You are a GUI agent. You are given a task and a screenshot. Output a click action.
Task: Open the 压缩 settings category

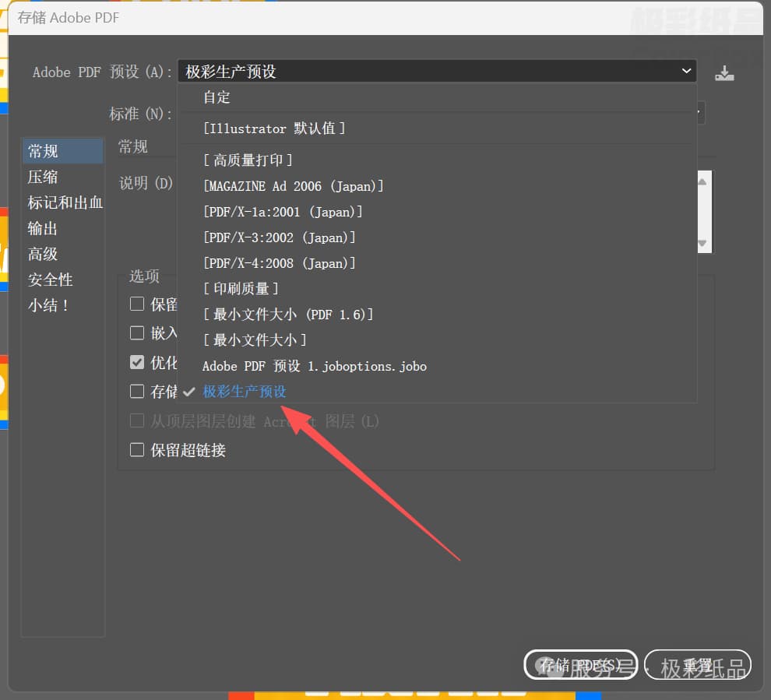tap(43, 177)
